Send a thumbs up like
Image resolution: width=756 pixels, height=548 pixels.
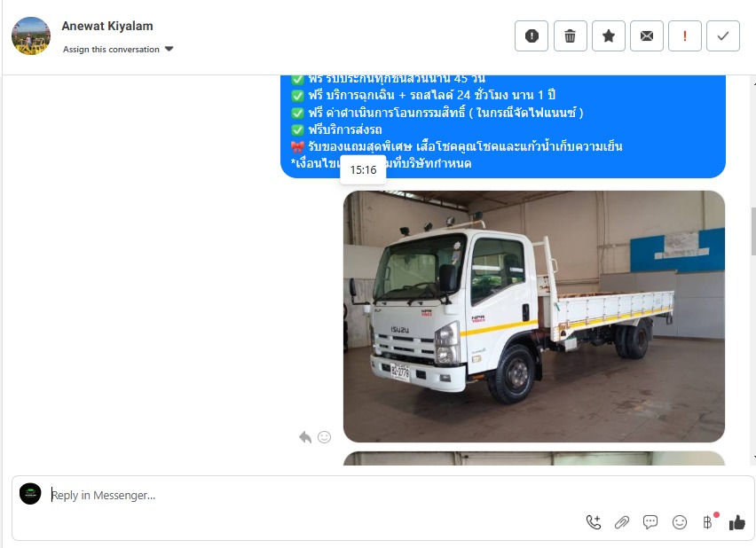[x=736, y=522]
